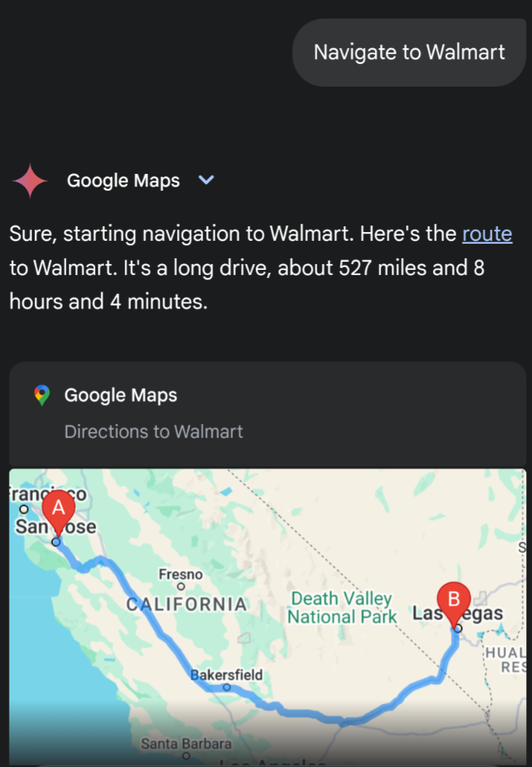
Task: Tap the Navigate to Walmart message bubble
Action: (x=409, y=53)
